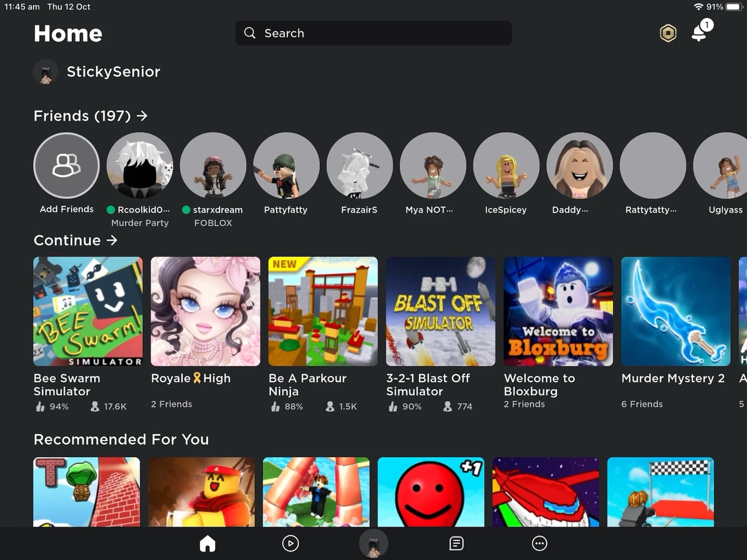This screenshot has width=747, height=560.
Task: Open the Robux currency icon
Action: 668,33
